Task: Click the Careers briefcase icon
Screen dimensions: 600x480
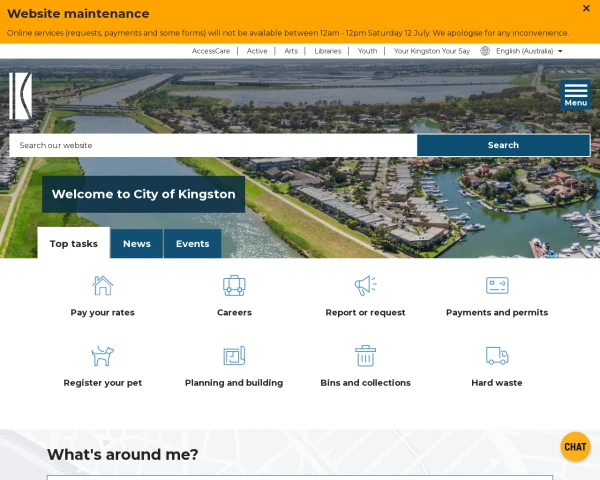Action: pyautogui.click(x=234, y=286)
